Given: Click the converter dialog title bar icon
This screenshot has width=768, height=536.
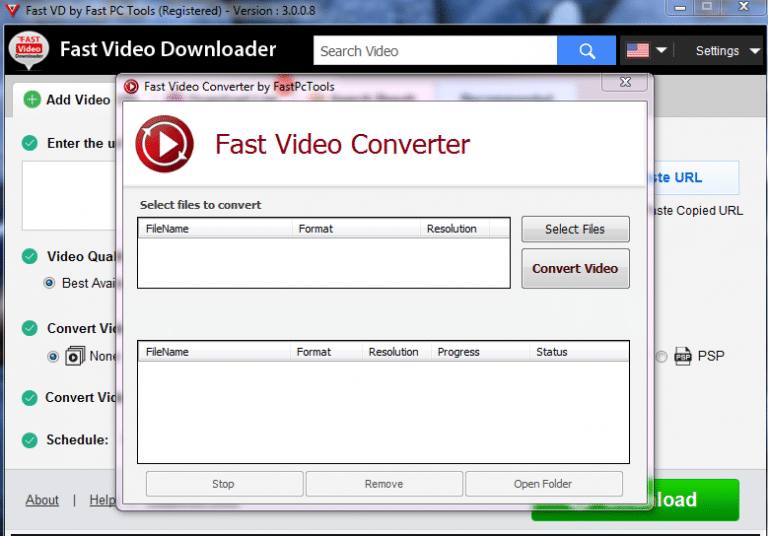Looking at the screenshot, I should tap(131, 87).
